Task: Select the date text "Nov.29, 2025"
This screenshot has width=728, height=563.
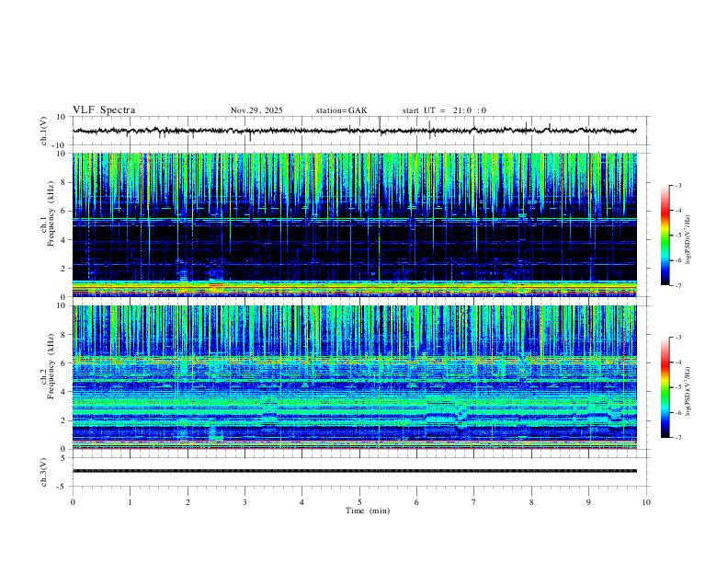Action: [256, 110]
